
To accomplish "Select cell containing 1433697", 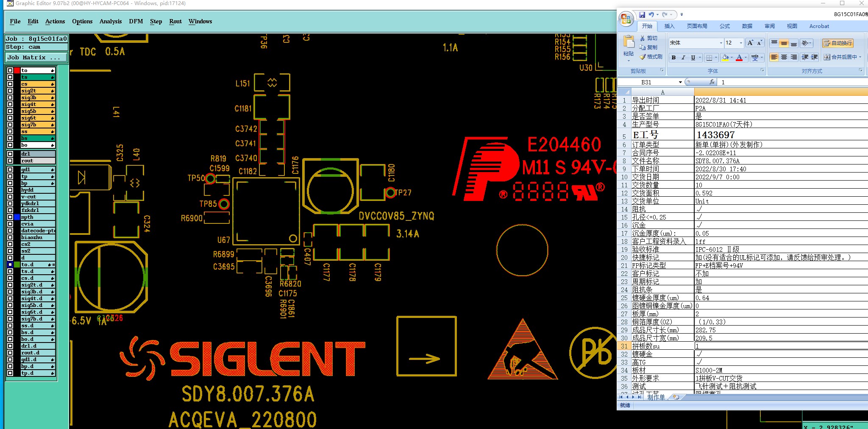I will 781,135.
